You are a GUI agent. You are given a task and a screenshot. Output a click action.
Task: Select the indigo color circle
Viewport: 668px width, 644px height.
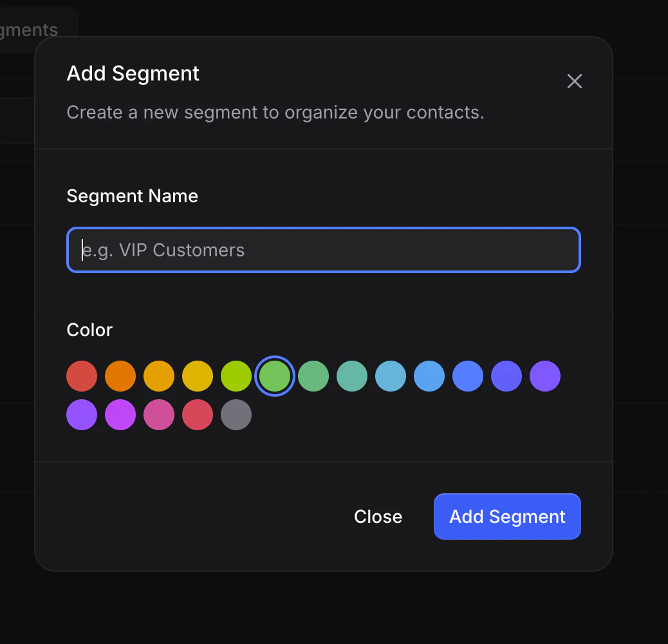point(506,376)
